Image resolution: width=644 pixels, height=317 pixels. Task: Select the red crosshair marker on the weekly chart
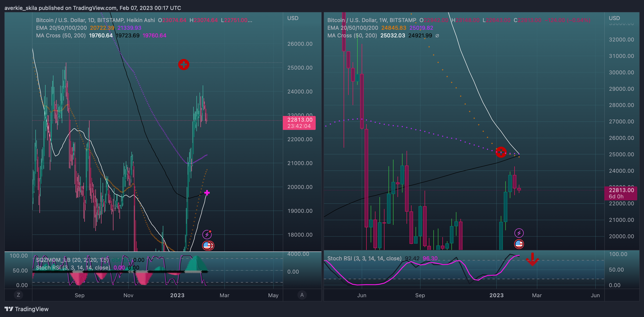click(x=501, y=152)
